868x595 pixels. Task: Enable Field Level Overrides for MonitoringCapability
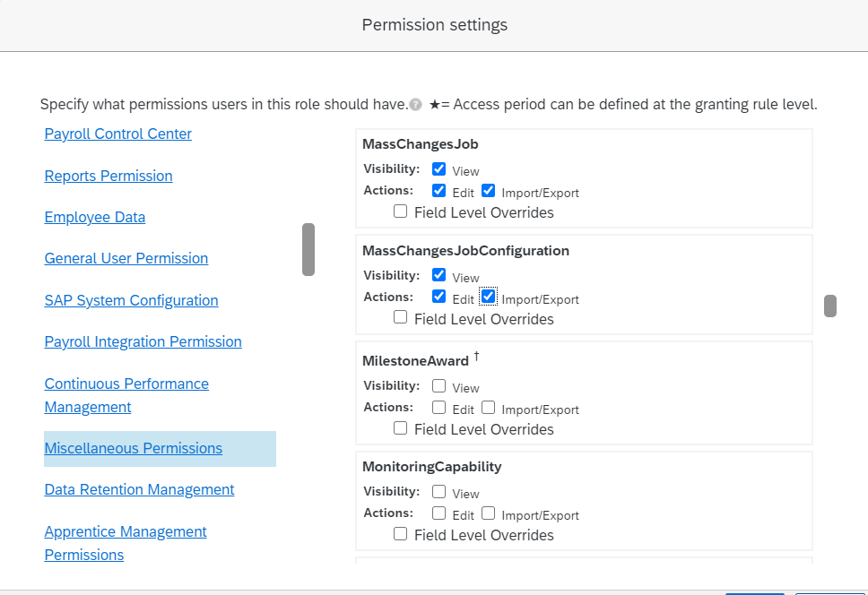400,534
